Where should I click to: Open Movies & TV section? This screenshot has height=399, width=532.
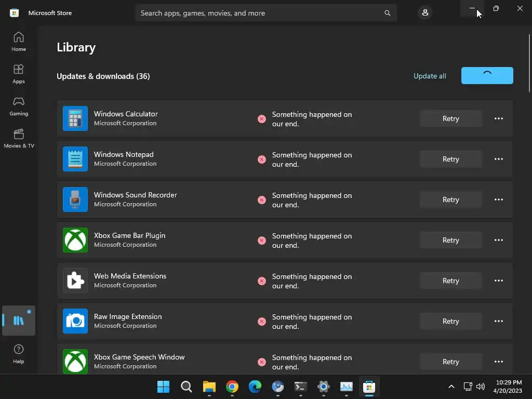coord(19,138)
